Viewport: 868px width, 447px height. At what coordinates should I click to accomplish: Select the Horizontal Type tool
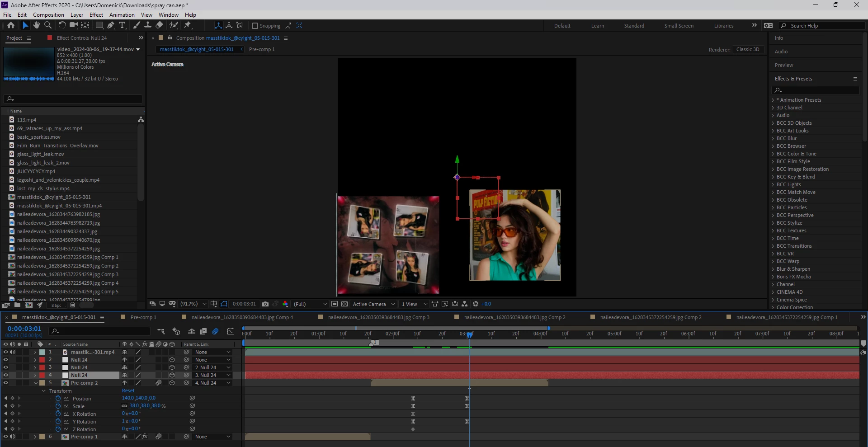(122, 25)
